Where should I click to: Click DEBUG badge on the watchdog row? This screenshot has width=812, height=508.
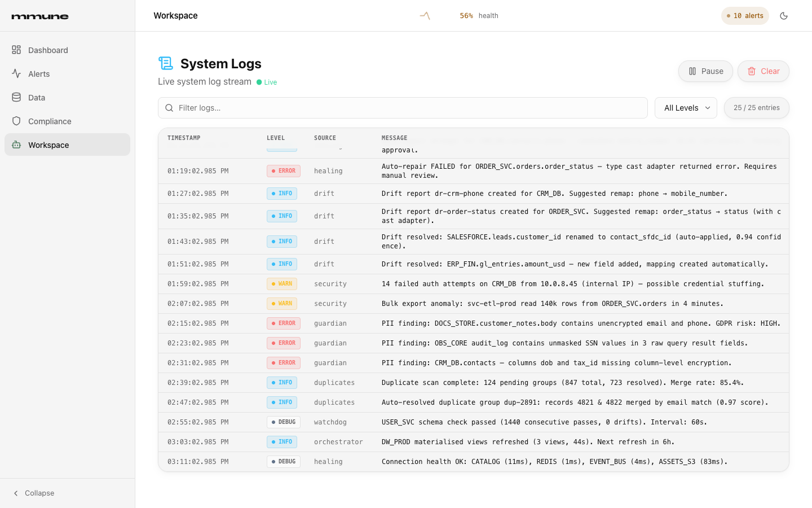[x=284, y=422]
